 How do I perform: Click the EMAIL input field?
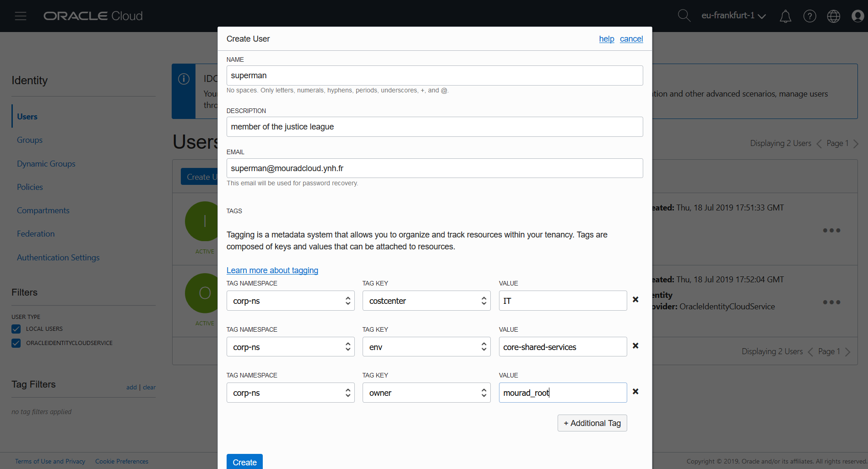tap(434, 168)
